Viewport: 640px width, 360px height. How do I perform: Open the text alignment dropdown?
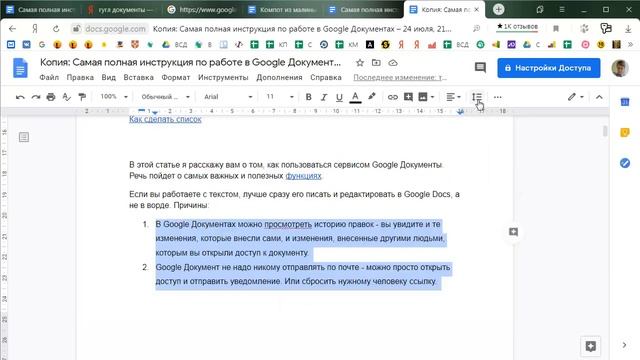[x=453, y=97]
